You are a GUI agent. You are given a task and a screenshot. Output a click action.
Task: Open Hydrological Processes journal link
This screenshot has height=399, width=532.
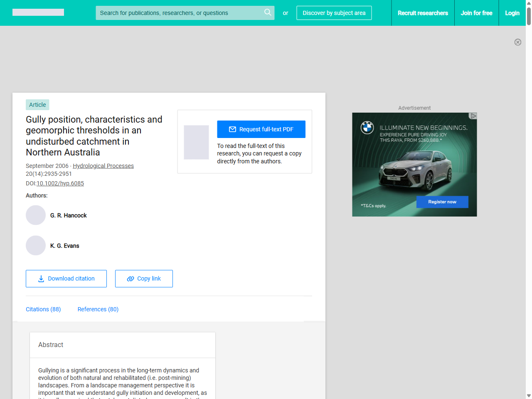pos(103,166)
